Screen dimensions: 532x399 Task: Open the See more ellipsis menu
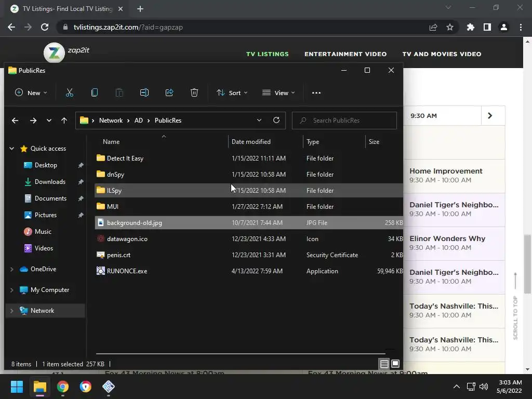(316, 92)
